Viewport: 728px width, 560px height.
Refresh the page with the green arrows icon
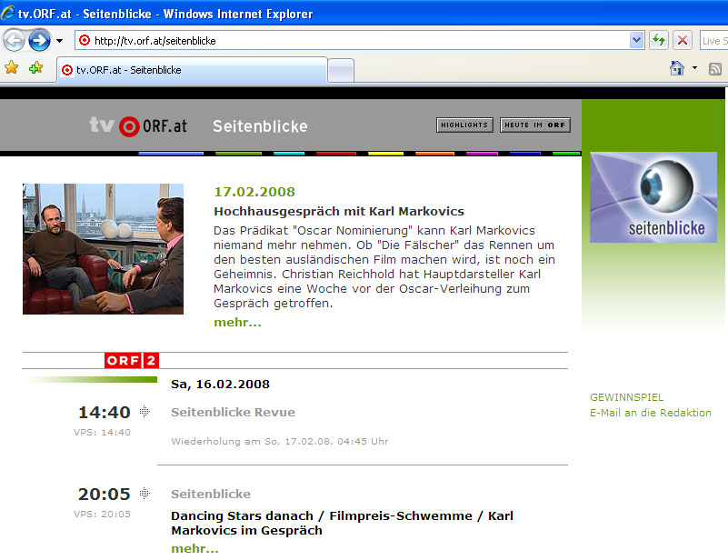tap(659, 40)
